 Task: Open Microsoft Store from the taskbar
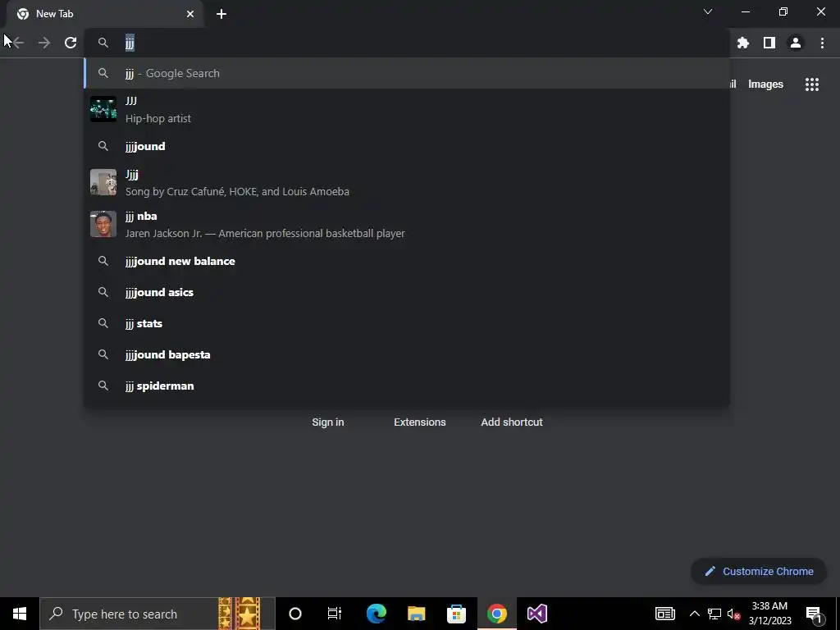[456, 614]
